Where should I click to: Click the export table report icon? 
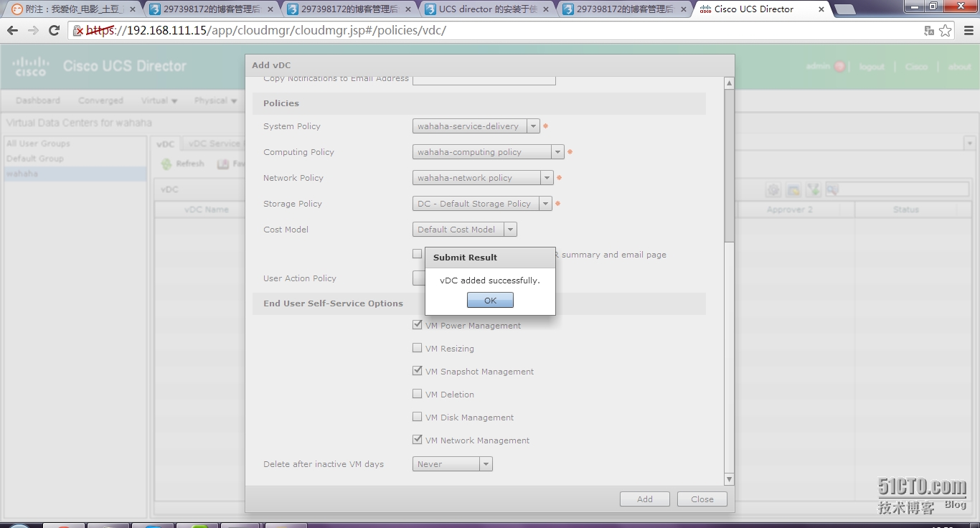(x=793, y=190)
